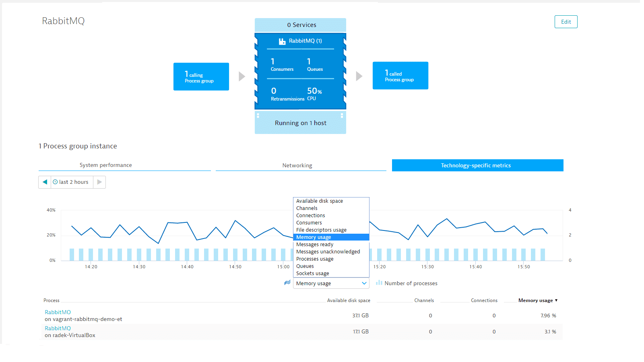Open RabbitMQ on vagrant-rabbitmq-demo-et link
Screen dimensions: 644x362
pos(58,312)
